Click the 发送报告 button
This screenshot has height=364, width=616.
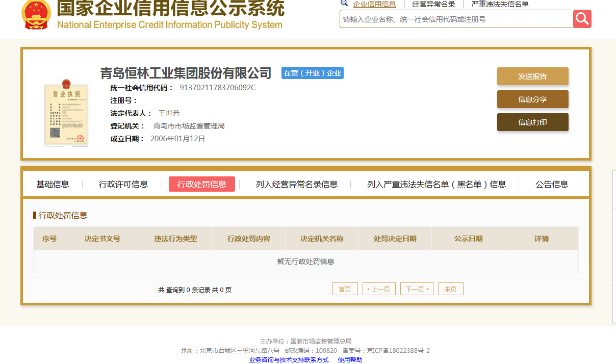[x=533, y=76]
